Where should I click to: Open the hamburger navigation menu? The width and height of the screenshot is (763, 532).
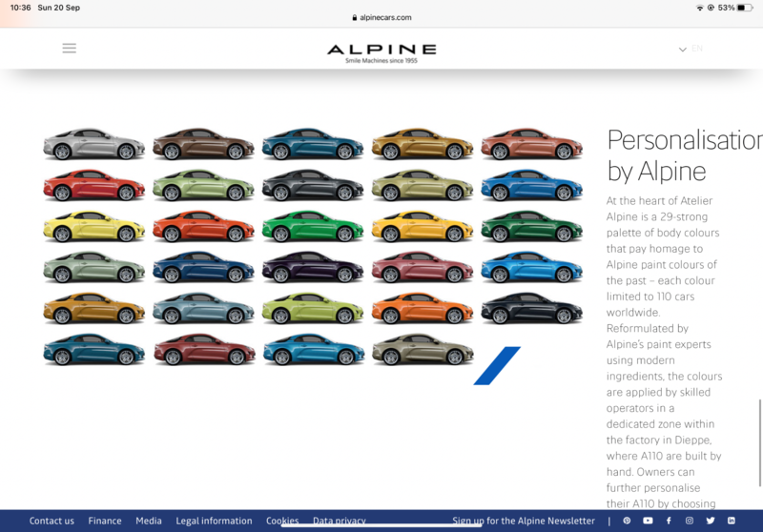69,48
